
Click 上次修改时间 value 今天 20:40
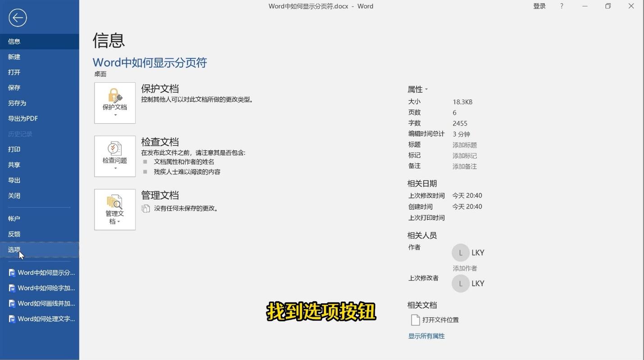tap(467, 196)
